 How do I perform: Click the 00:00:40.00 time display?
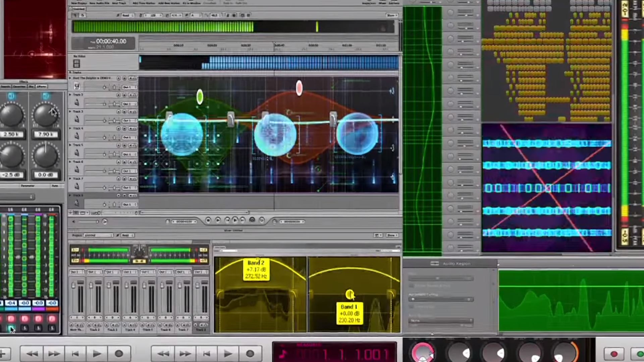(x=111, y=41)
